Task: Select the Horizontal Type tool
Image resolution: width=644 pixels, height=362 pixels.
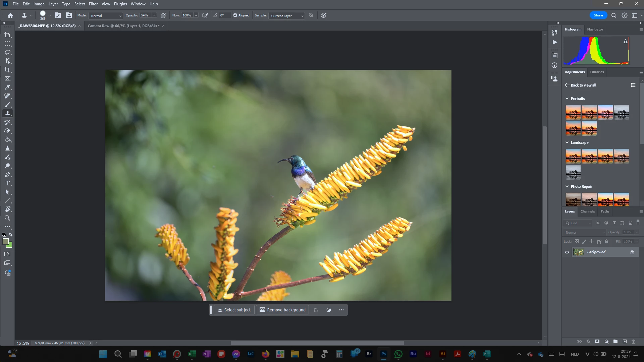Action: click(x=7, y=183)
